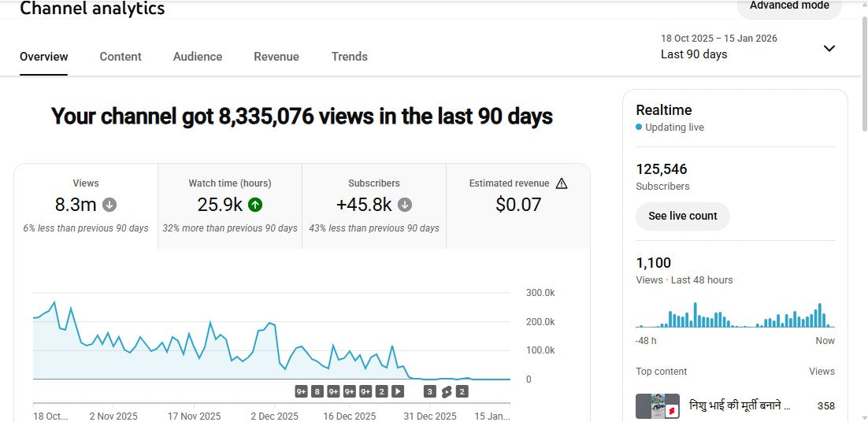The height and width of the screenshot is (422, 868).
Task: Open Advanced mode
Action: pyautogui.click(x=789, y=6)
